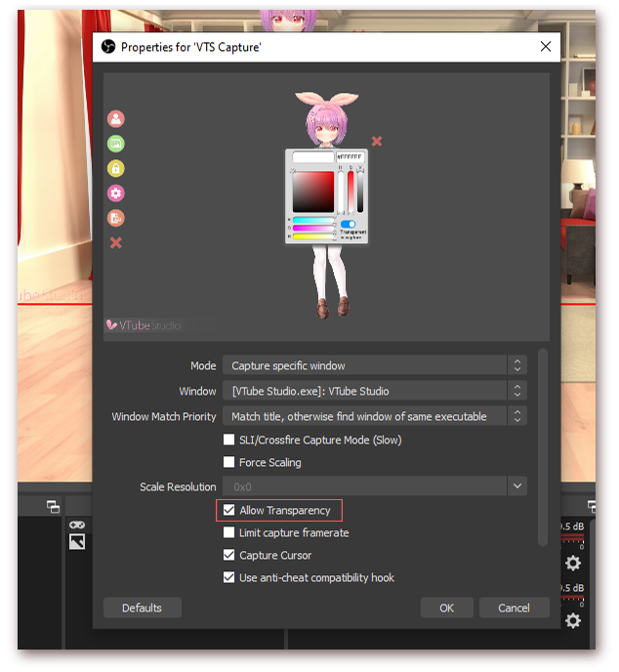Click the image source icon in the sources list
This screenshot has height=672, width=619.
[x=77, y=542]
